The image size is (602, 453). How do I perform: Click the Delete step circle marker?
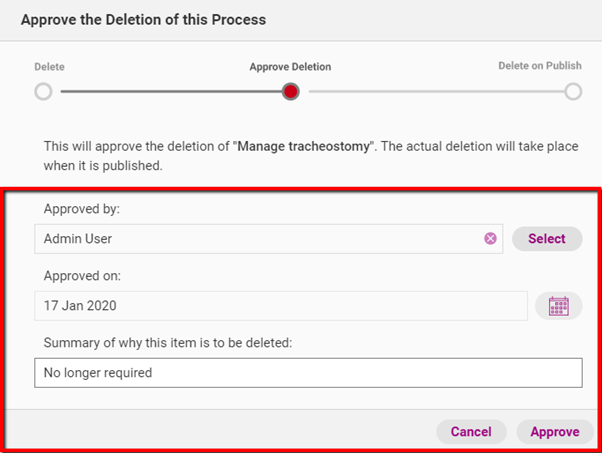click(43, 92)
